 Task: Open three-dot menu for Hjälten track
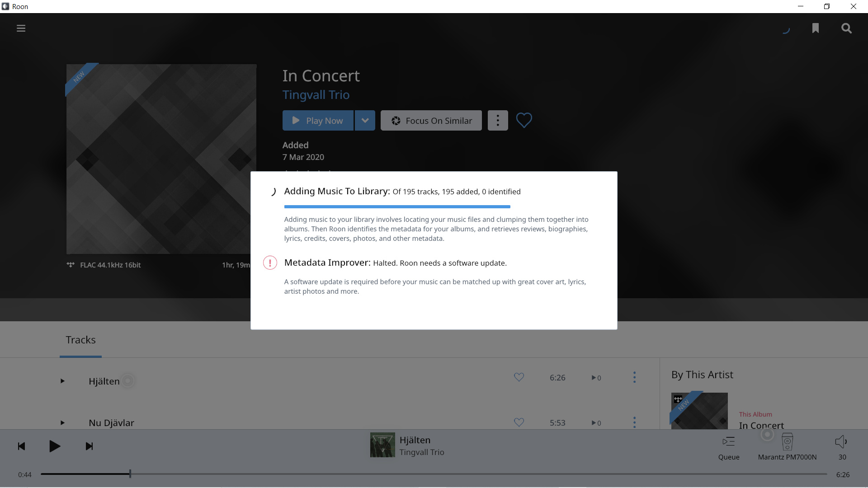click(x=634, y=377)
